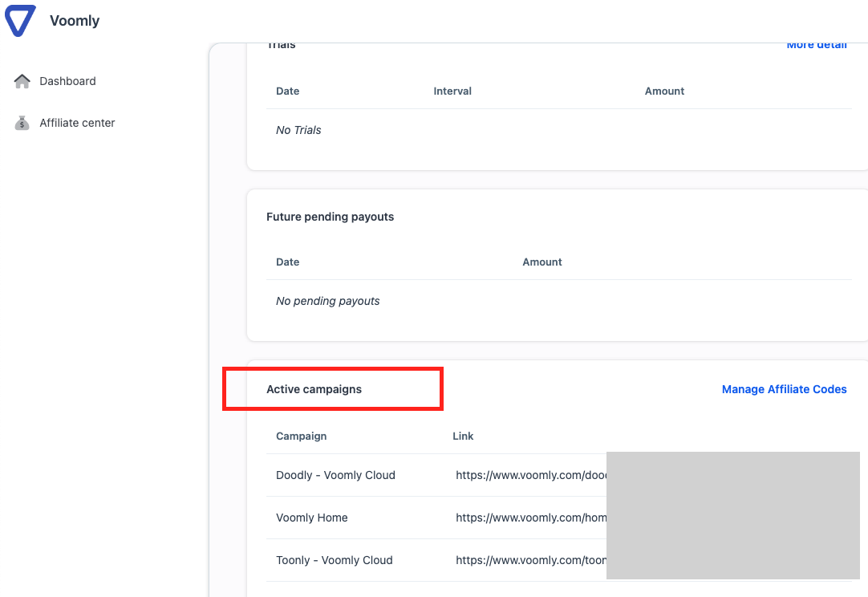The image size is (868, 597).
Task: Click the Interval column header in Trials
Action: coord(452,91)
